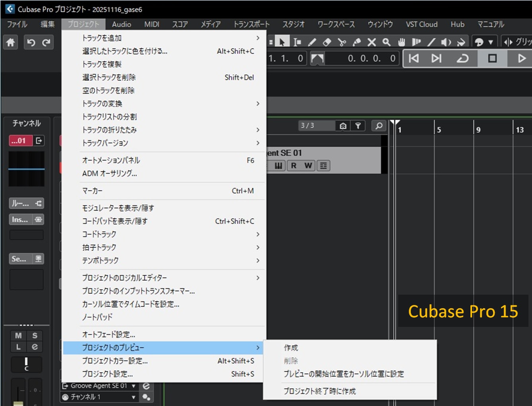Select the Mute (X) tool
Screen dimensions: 532x406
click(371, 41)
